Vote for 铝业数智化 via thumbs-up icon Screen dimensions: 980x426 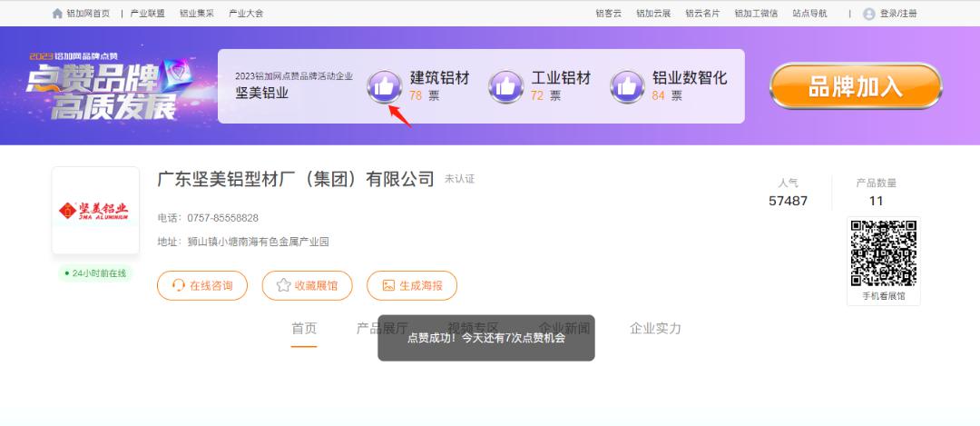coord(627,86)
